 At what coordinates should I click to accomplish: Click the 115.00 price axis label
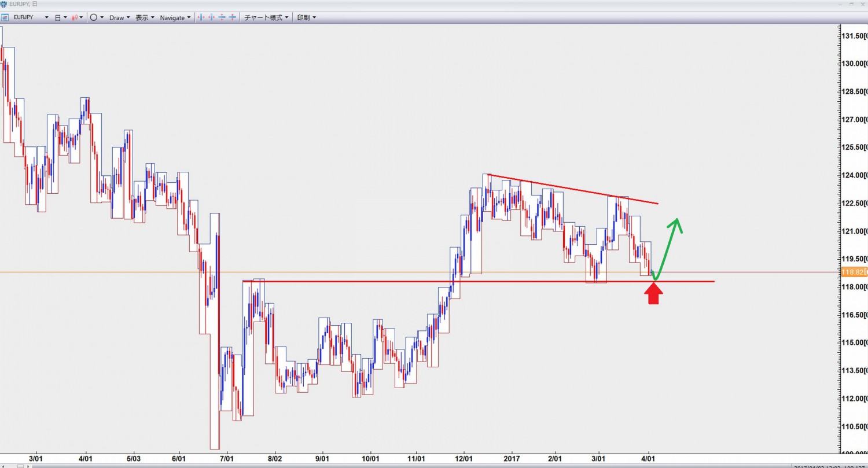tap(854, 343)
